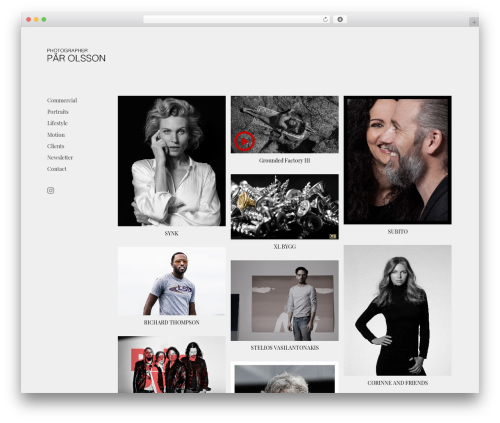Click the XL BYGG caption
Screen dimensions: 500x423
pos(285,247)
